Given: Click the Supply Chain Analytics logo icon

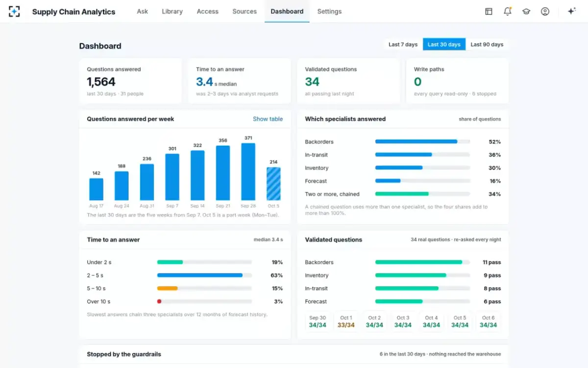Looking at the screenshot, I should click(x=14, y=11).
